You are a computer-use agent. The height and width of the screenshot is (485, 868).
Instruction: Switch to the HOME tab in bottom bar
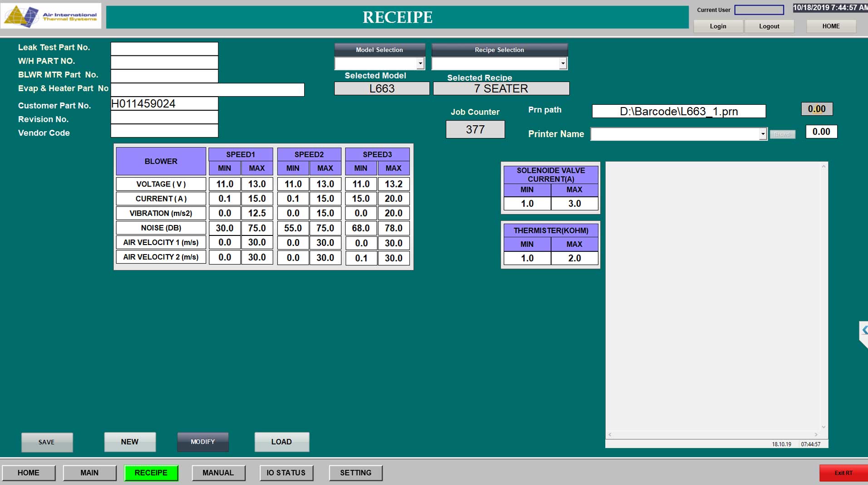pos(29,473)
